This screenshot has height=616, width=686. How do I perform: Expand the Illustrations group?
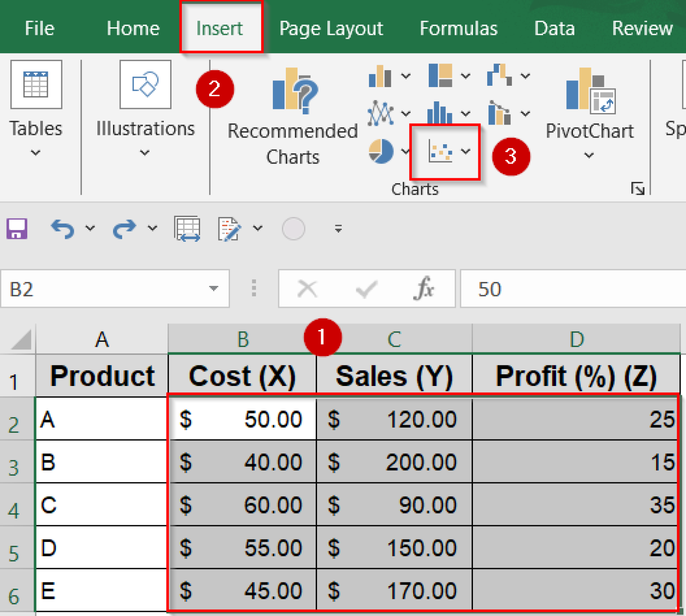[145, 152]
